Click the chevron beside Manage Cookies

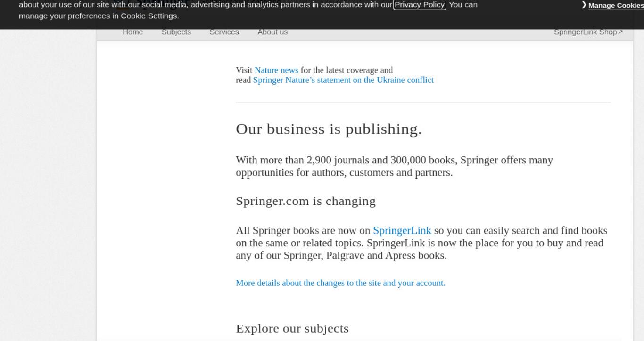[584, 5]
